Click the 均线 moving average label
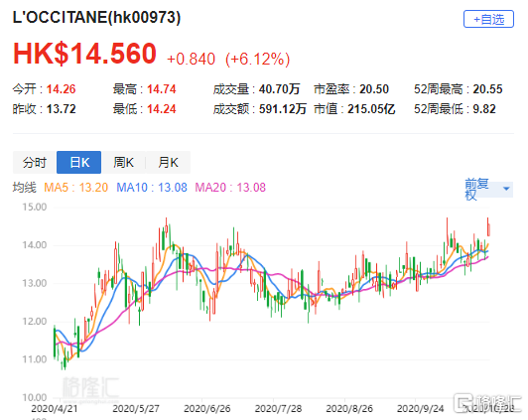 point(24,188)
